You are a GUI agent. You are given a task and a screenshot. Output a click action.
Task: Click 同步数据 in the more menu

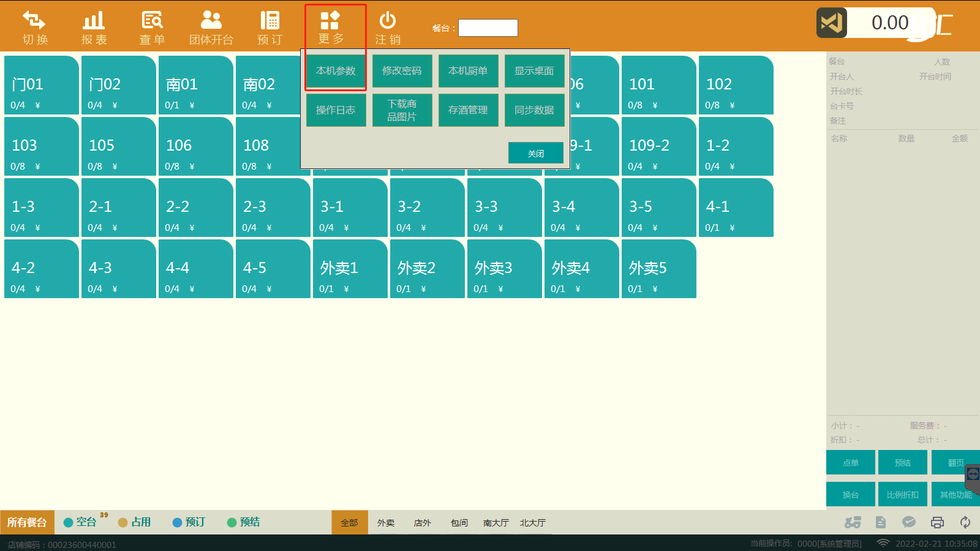click(x=534, y=110)
